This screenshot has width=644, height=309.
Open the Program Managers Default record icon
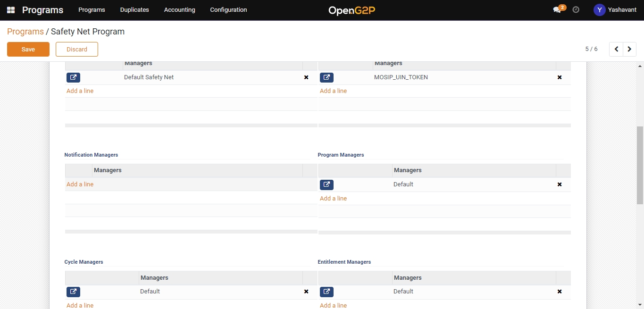326,184
